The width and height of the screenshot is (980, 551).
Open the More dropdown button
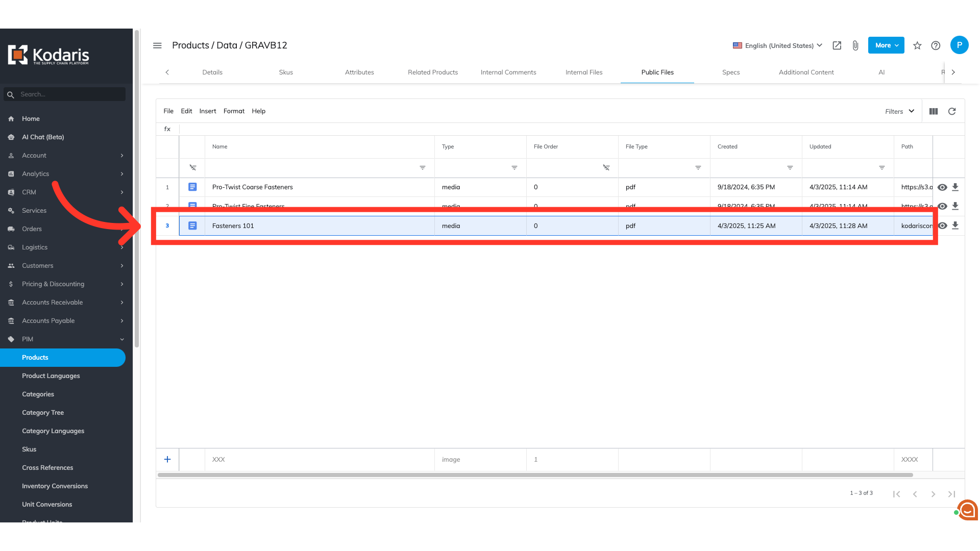pyautogui.click(x=886, y=45)
